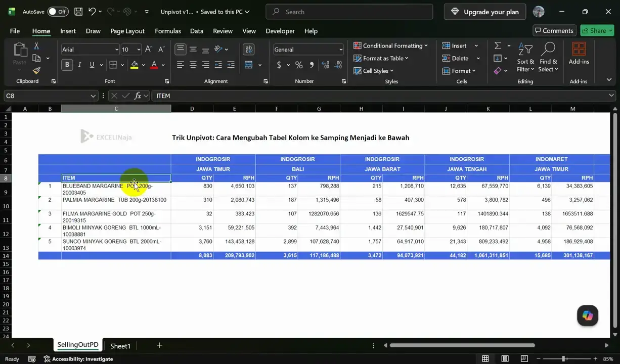Click the Wrap Text icon
This screenshot has height=364, width=620.
pyautogui.click(x=248, y=49)
